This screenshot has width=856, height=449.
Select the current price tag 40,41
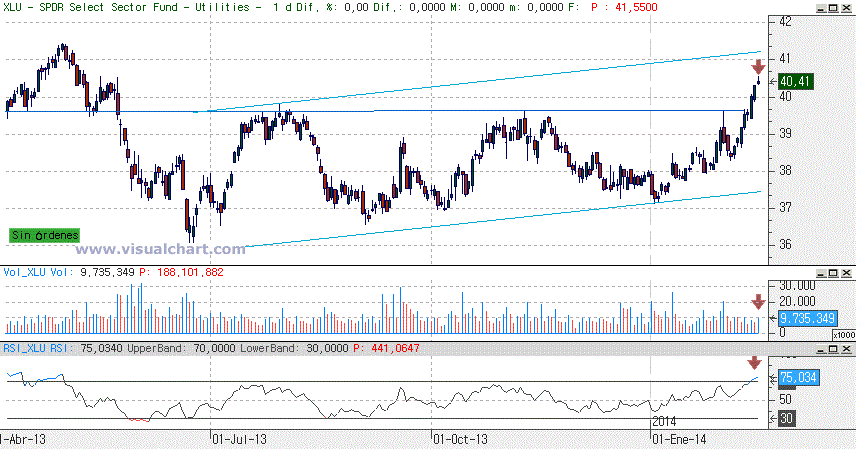pyautogui.click(x=795, y=81)
